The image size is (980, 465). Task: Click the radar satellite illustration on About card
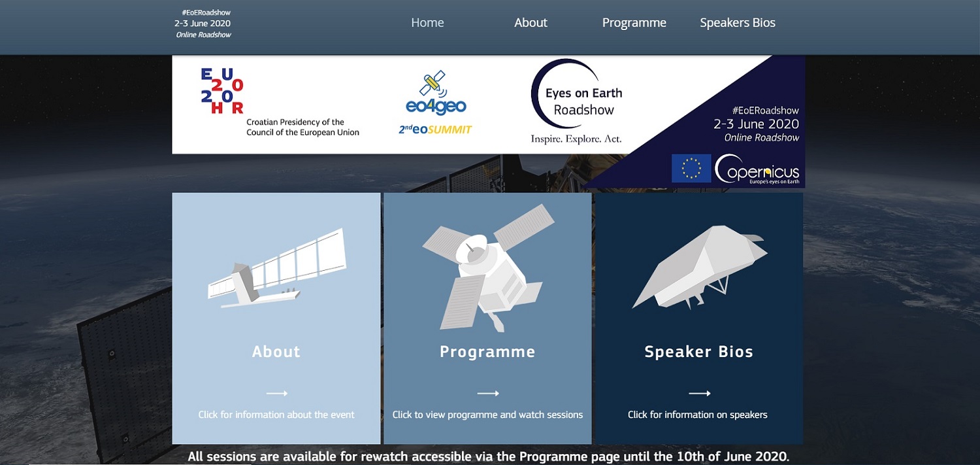click(277, 267)
